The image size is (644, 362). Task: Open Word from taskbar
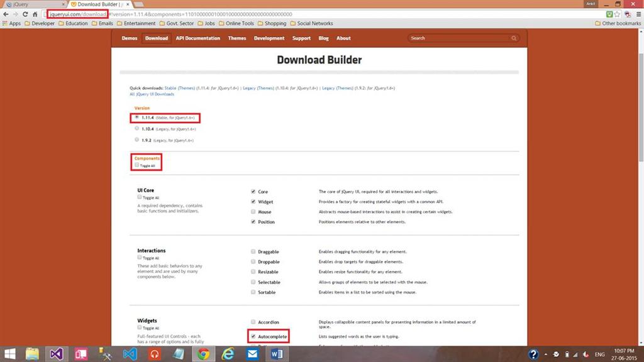[x=277, y=354]
